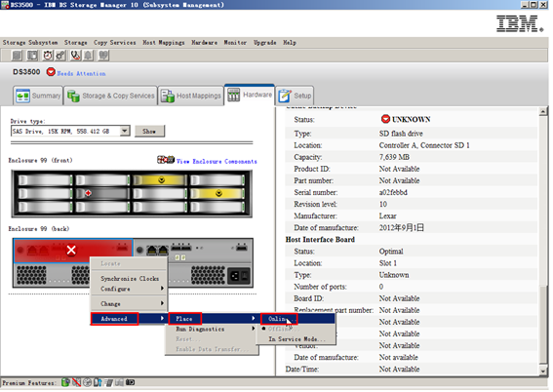Click the first toolbar icon below Storage Subsystem
This screenshot has height=392, width=553.
click(17, 56)
